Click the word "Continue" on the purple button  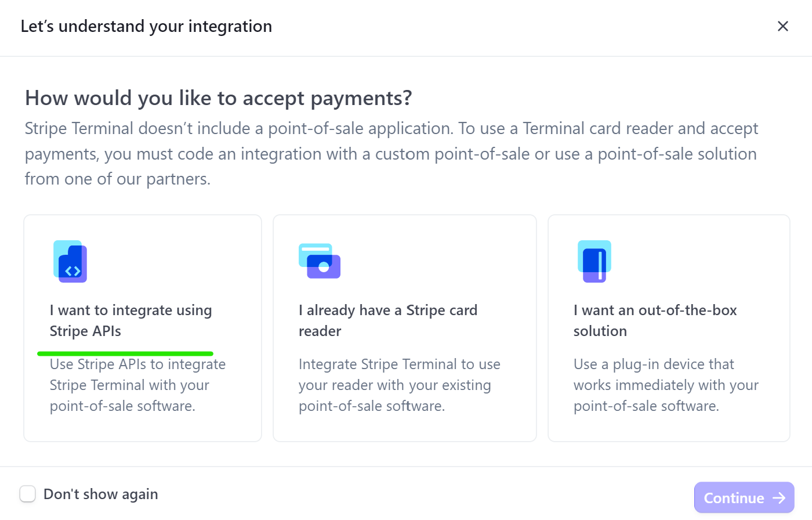pyautogui.click(x=734, y=498)
